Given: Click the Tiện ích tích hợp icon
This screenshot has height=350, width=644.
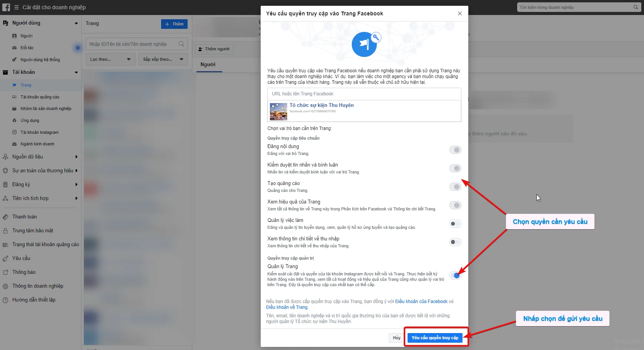Looking at the screenshot, I should coord(5,198).
